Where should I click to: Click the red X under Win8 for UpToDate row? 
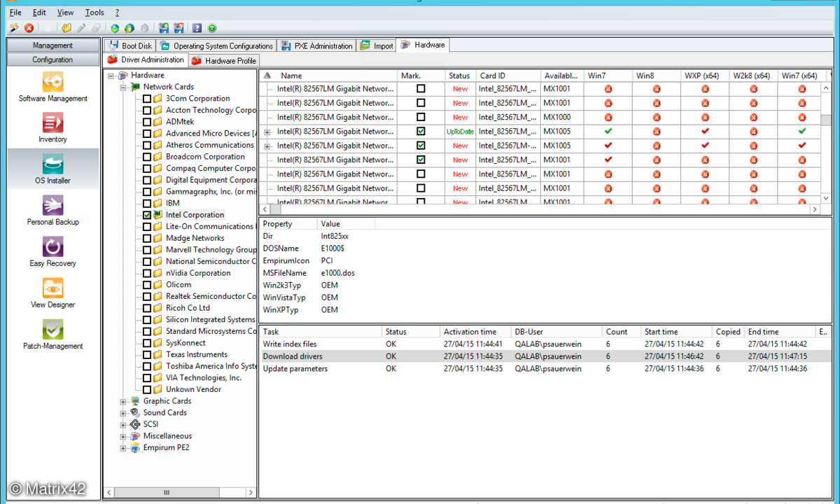point(657,132)
